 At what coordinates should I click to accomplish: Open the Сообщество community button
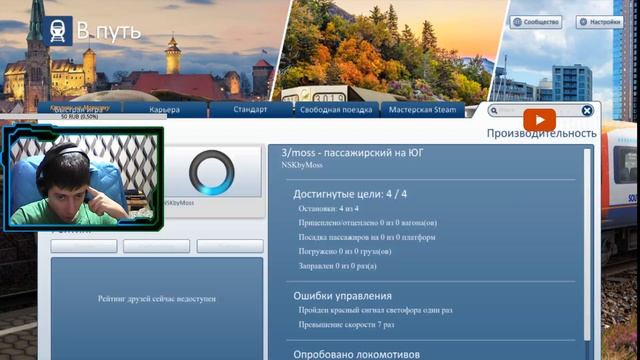[x=536, y=22]
